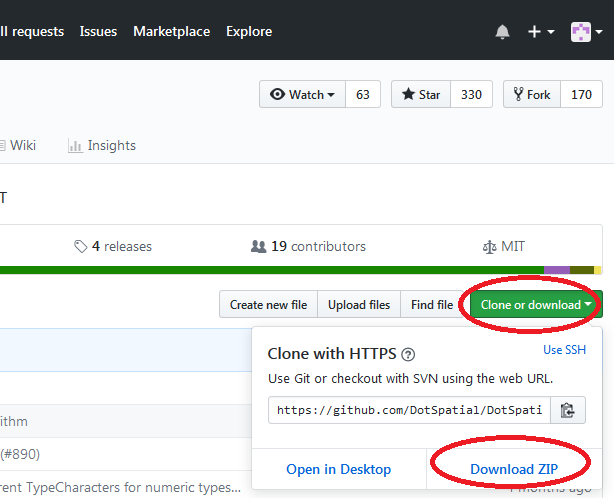This screenshot has width=614, height=498.
Task: Fork the repository
Action: point(532,94)
